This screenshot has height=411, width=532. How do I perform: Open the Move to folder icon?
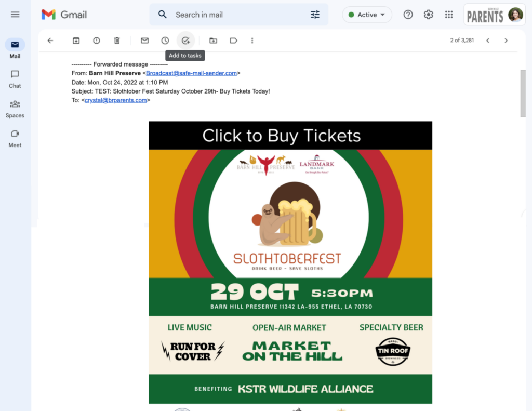[213, 41]
